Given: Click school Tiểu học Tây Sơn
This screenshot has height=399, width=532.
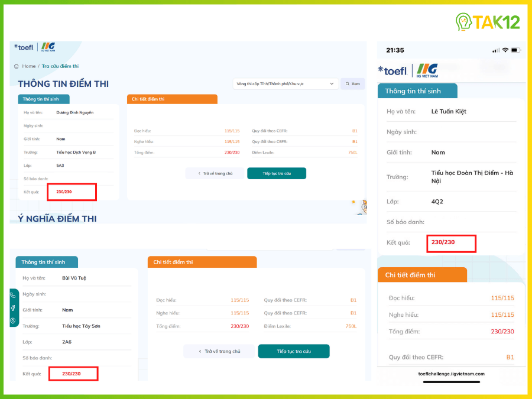Looking at the screenshot, I should coord(81,326).
